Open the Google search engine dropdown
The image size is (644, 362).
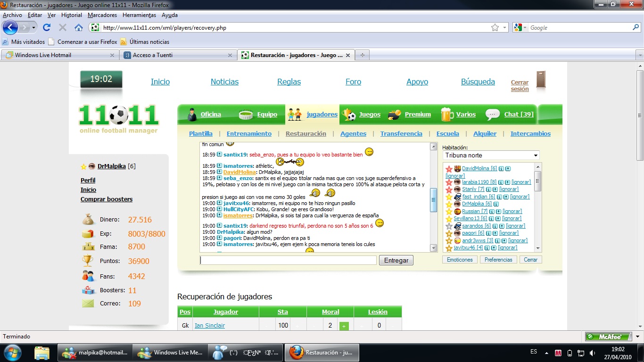[520, 28]
